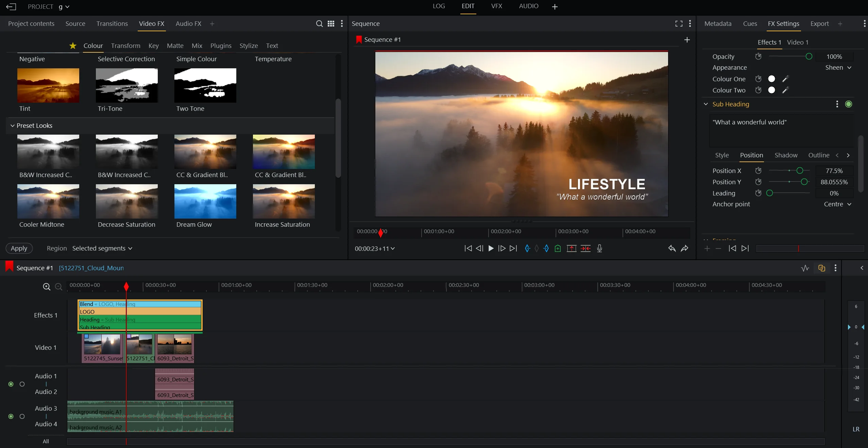This screenshot has width=868, height=448.
Task: Collapse the Preset Looks section
Action: click(x=13, y=126)
